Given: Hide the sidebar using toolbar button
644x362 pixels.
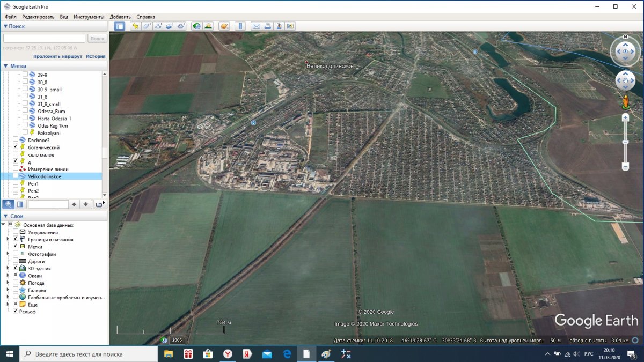Looking at the screenshot, I should (x=119, y=26).
